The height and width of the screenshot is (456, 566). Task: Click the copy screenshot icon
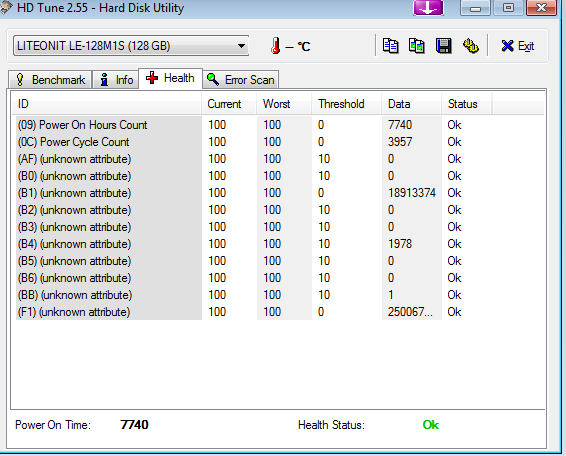[x=417, y=46]
